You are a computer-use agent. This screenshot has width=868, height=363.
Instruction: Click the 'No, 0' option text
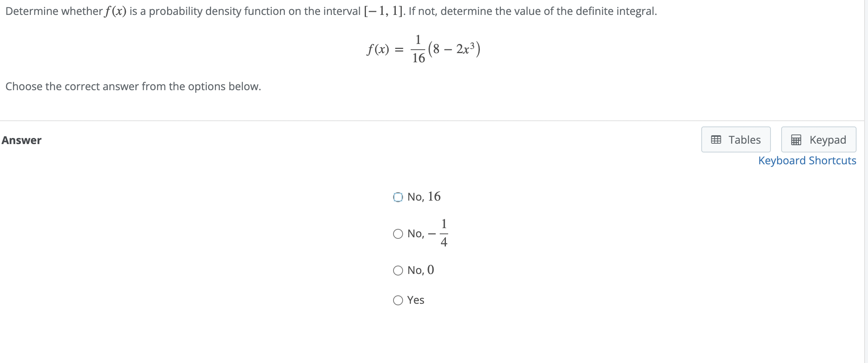pyautogui.click(x=421, y=270)
